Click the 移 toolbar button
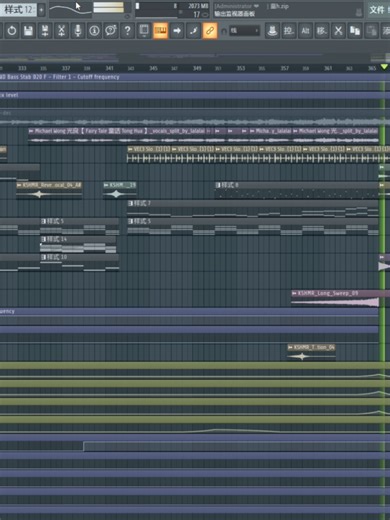The image size is (390, 520). (x=322, y=31)
